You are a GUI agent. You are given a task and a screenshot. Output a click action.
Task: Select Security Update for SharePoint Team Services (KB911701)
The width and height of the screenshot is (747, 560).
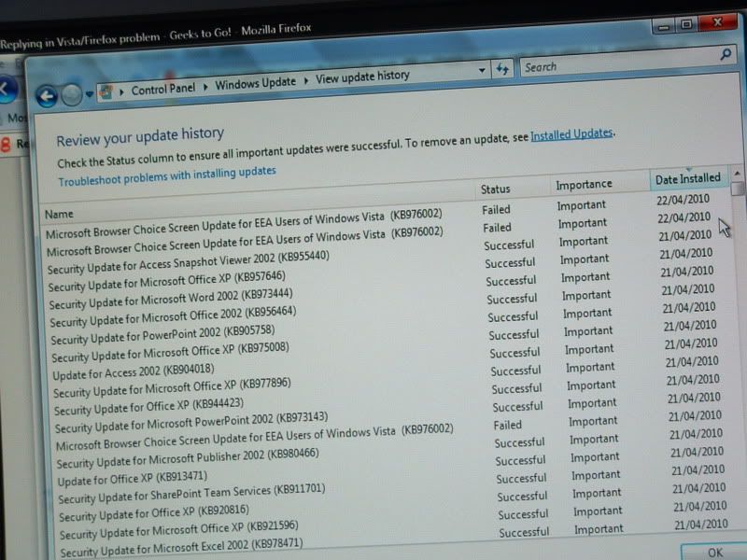pyautogui.click(x=191, y=494)
